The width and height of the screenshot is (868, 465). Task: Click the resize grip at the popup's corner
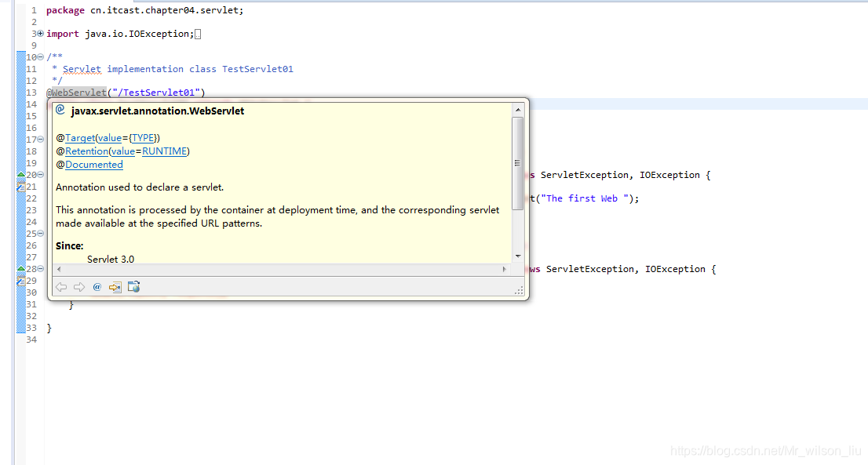[519, 291]
